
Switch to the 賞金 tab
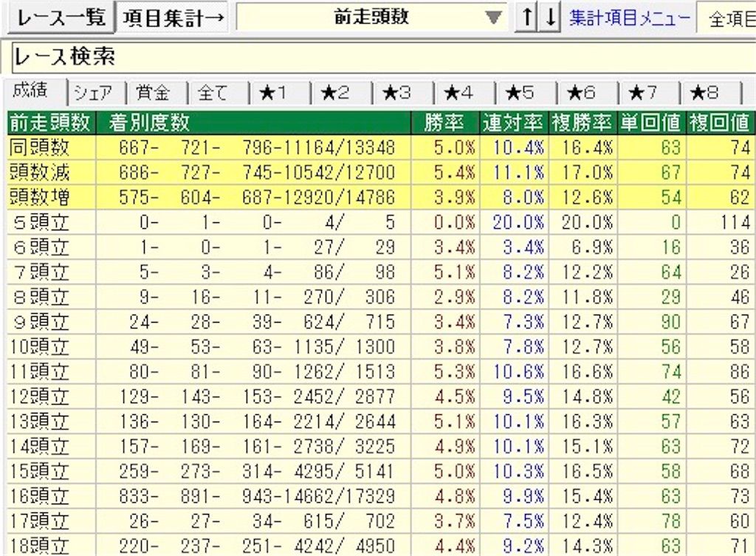155,92
